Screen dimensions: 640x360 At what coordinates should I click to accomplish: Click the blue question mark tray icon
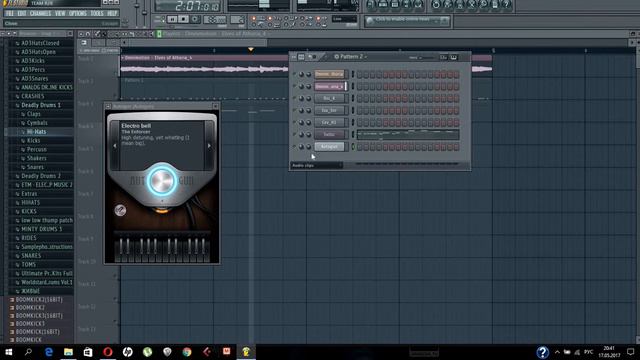coord(542,352)
